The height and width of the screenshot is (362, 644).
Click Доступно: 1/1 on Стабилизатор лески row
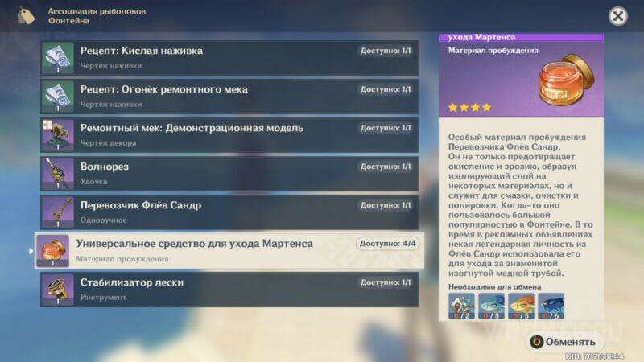386,282
